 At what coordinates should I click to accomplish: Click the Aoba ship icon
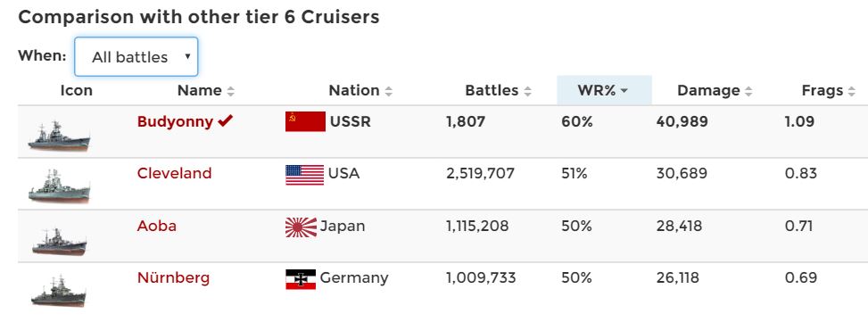click(x=59, y=241)
